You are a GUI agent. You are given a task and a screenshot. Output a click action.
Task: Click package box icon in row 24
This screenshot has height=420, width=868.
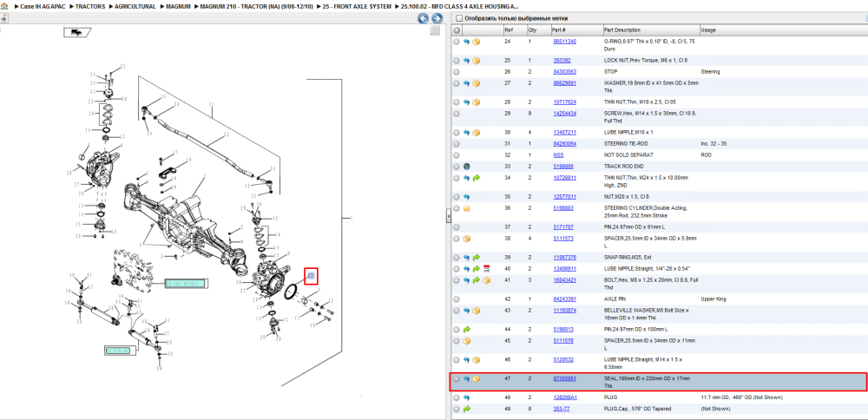pyautogui.click(x=476, y=42)
